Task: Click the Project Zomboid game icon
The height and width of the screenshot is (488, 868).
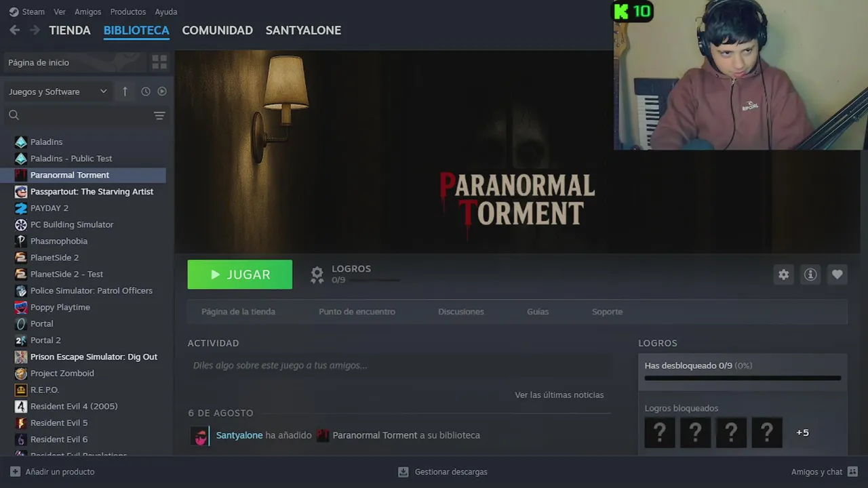Action: [x=21, y=373]
